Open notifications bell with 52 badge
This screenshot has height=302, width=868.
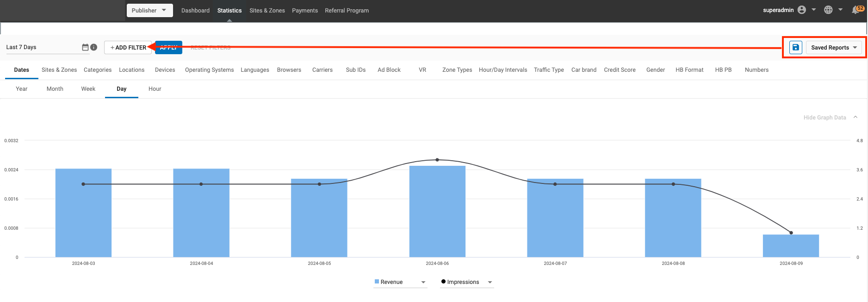pyautogui.click(x=855, y=10)
